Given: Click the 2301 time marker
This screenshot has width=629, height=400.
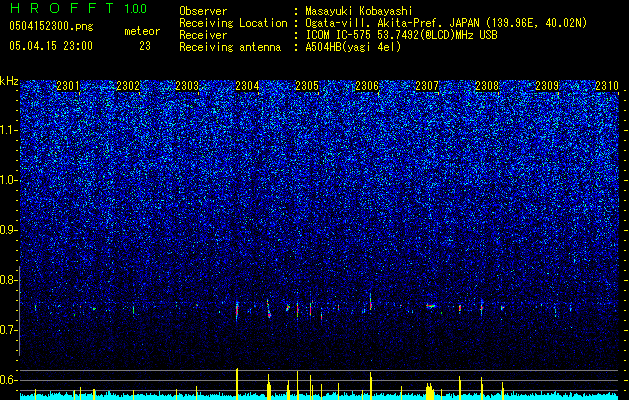Looking at the screenshot, I should click(x=68, y=85).
